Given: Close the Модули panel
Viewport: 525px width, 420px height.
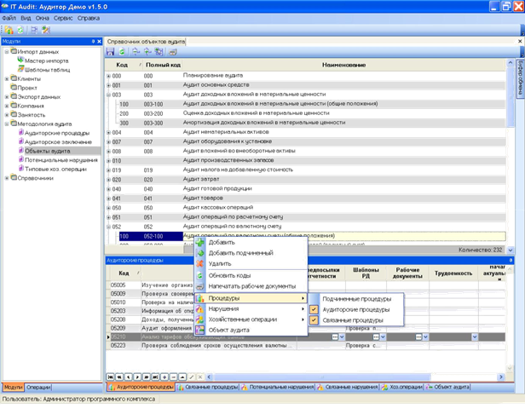Looking at the screenshot, I should (99, 41).
